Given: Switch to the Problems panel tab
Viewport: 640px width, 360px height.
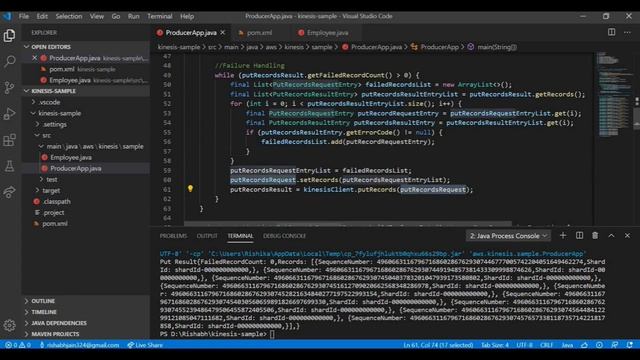Looking at the screenshot, I should point(173,236).
